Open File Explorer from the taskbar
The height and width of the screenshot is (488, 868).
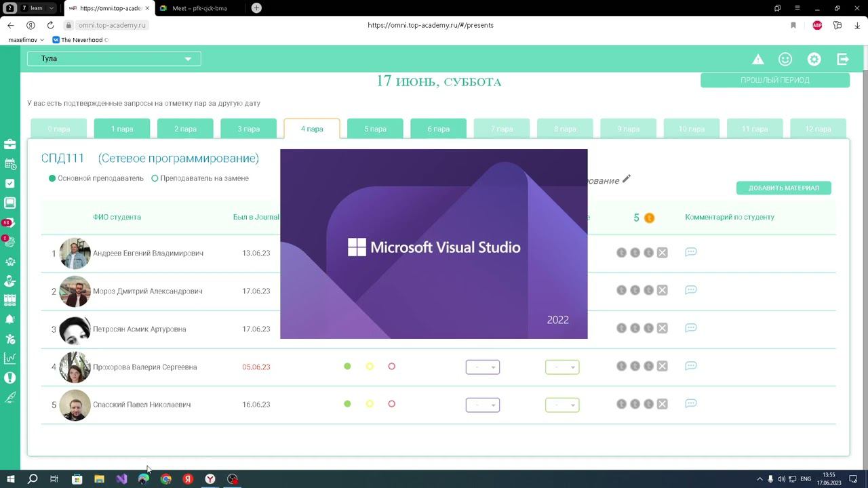click(x=99, y=479)
